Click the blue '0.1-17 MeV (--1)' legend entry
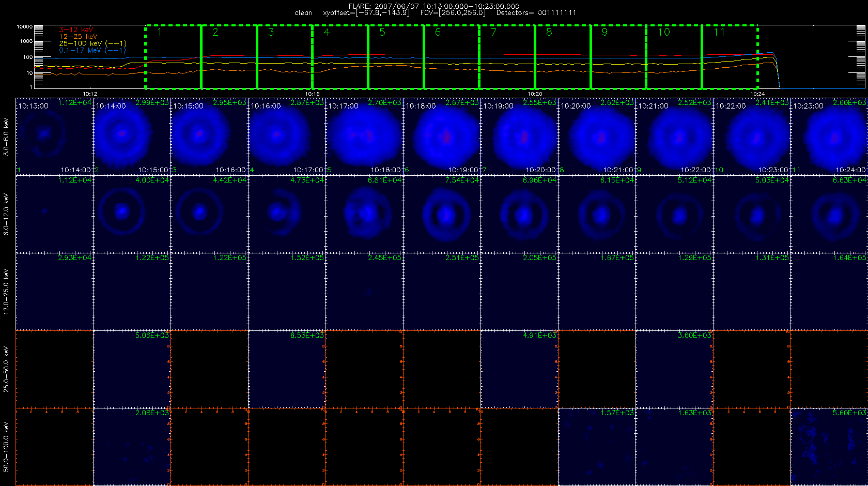The width and height of the screenshot is (868, 486). pyautogui.click(x=92, y=50)
